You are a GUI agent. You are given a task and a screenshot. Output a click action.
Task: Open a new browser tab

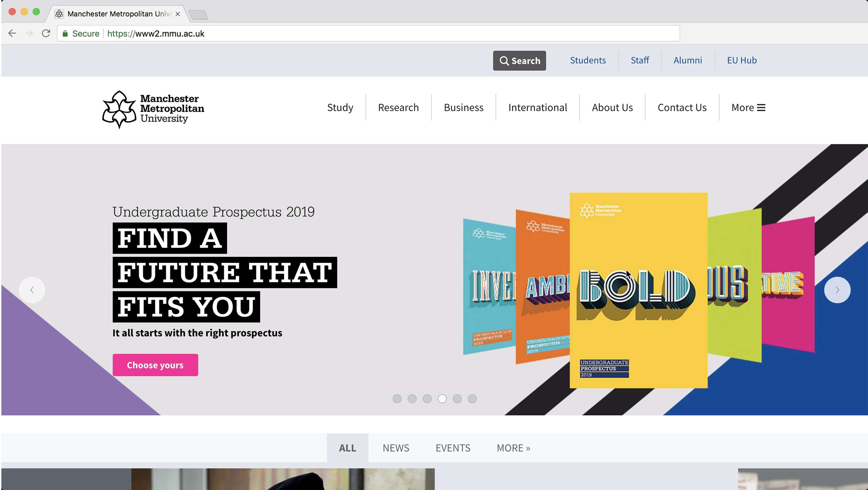(x=198, y=14)
